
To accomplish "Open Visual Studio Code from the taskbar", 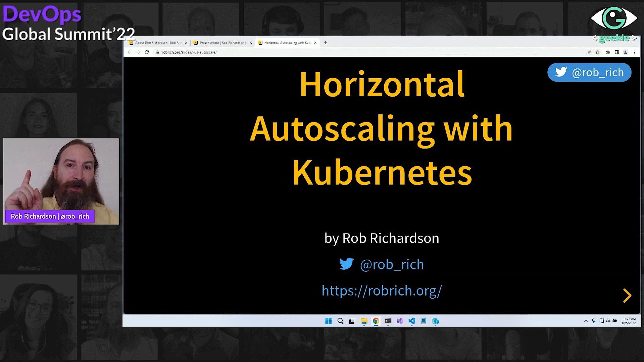I will pos(412,321).
